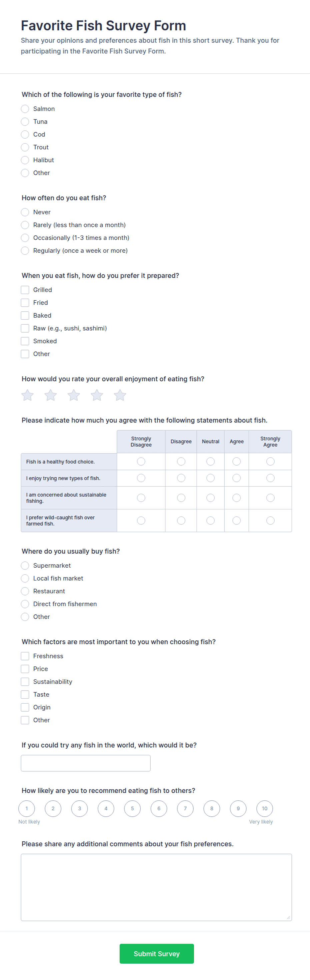Enable the Sustainability factor checkbox
Screen dimensions: 310x980
click(x=25, y=682)
